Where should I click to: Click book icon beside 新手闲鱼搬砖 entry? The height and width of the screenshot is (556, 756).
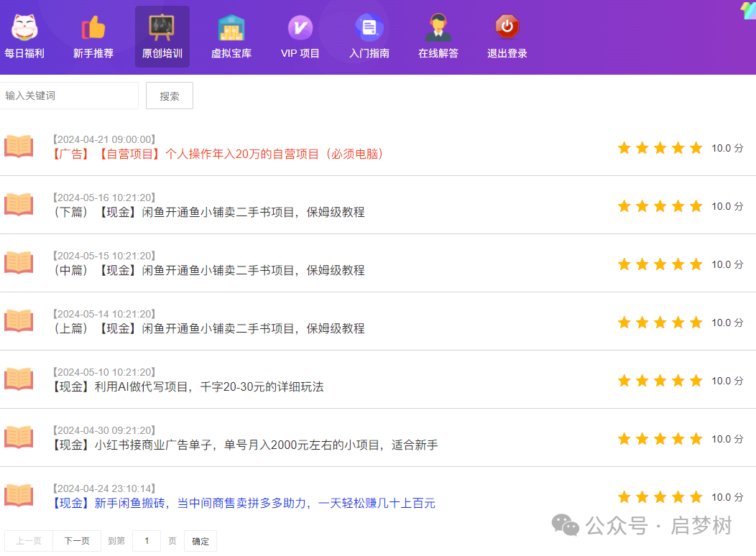coord(19,495)
